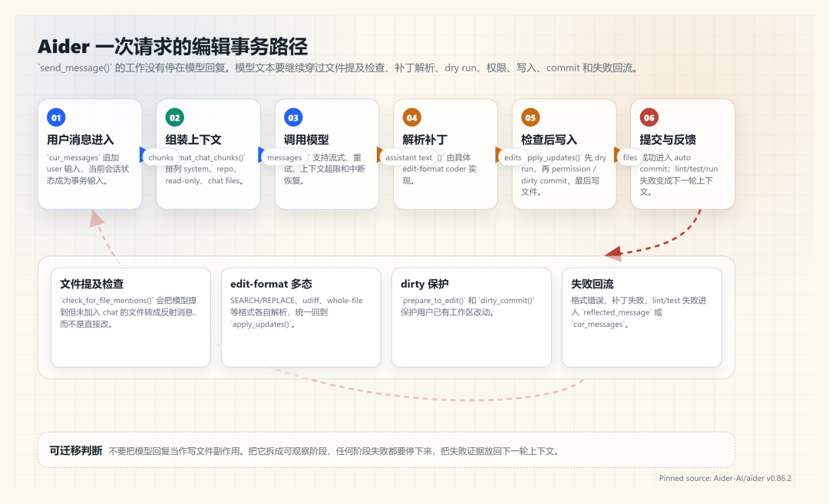This screenshot has width=829, height=504.
Task: Click the text "`prepare_to_edit()` 和 `dirty_commit()`"
Action: pyautogui.click(x=467, y=300)
